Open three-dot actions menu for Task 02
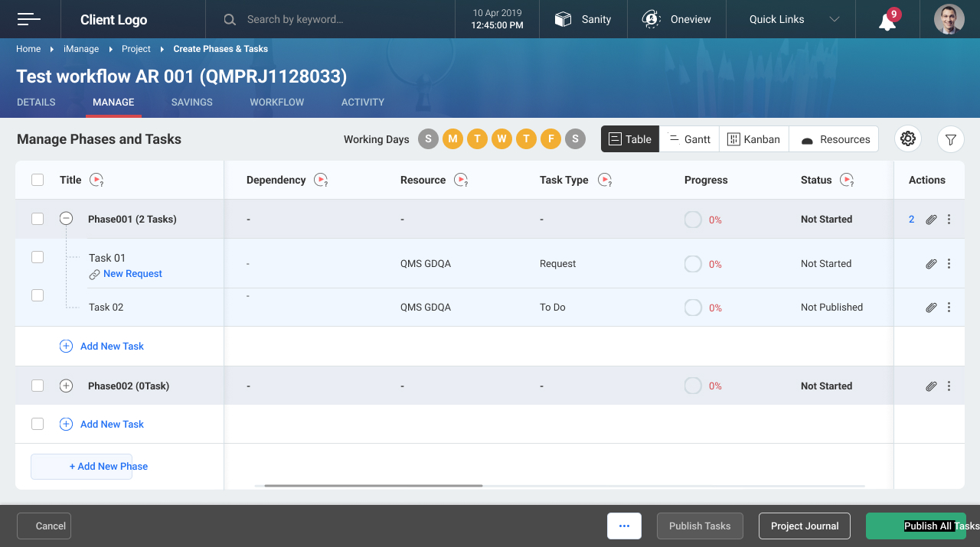The width and height of the screenshot is (980, 547). [x=949, y=308]
